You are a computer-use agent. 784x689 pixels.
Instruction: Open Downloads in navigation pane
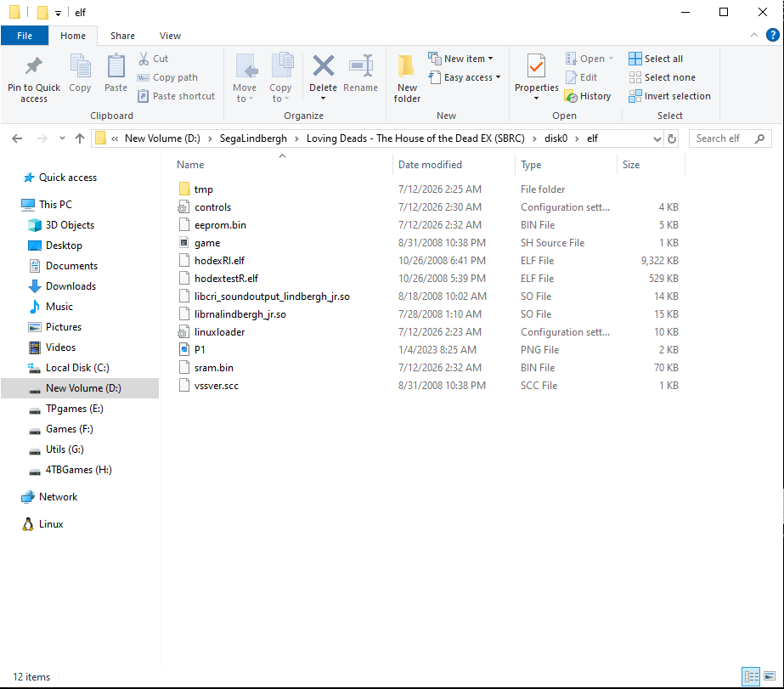[71, 286]
